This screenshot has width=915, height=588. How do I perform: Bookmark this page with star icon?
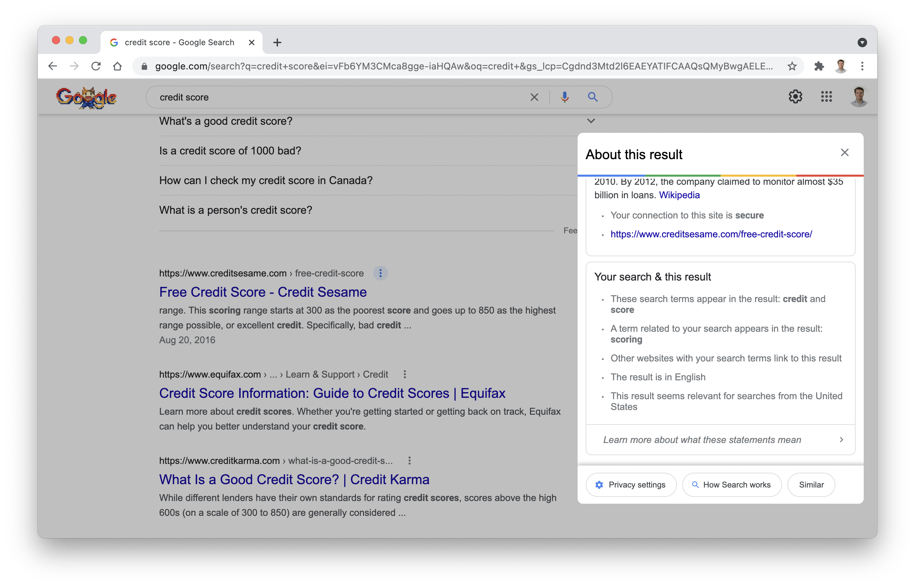792,66
